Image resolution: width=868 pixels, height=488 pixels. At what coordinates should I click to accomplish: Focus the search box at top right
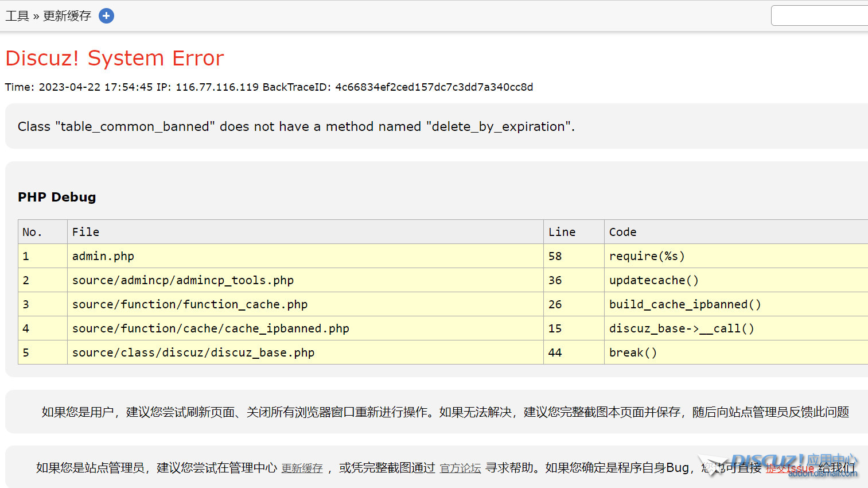[820, 16]
